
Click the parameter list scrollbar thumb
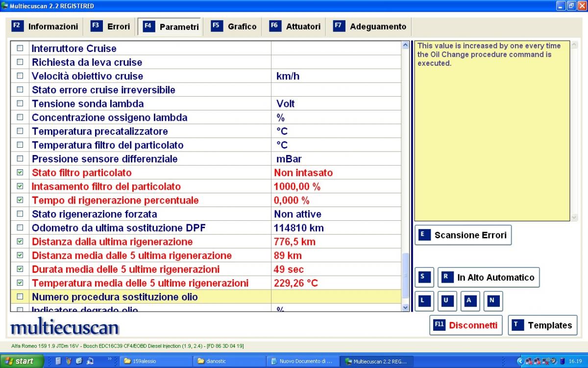click(405, 275)
